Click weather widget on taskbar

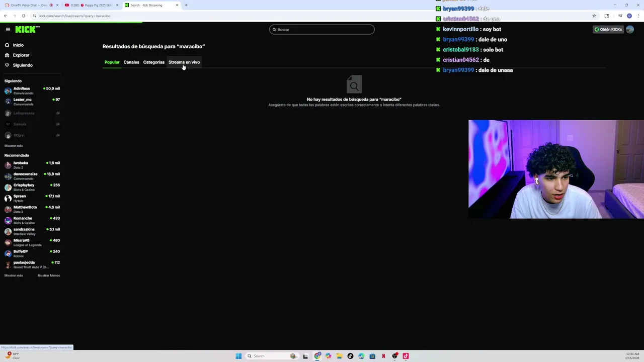click(x=12, y=356)
